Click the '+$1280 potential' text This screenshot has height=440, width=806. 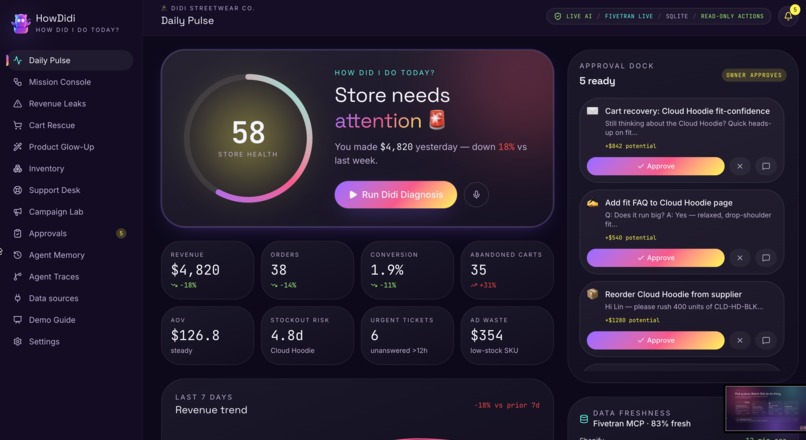pos(632,320)
